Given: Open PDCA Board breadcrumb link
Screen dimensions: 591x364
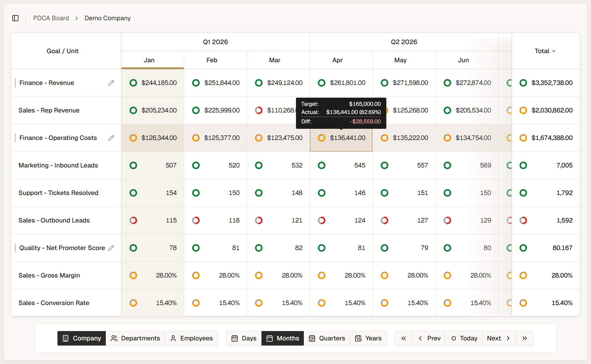Looking at the screenshot, I should point(51,18).
